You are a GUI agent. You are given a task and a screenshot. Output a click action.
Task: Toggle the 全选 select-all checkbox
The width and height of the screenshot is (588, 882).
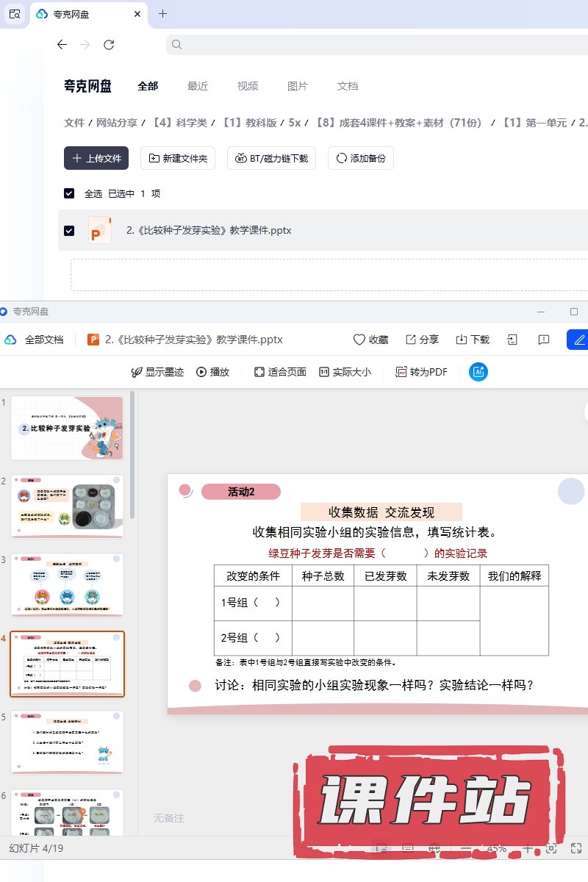click(x=69, y=193)
